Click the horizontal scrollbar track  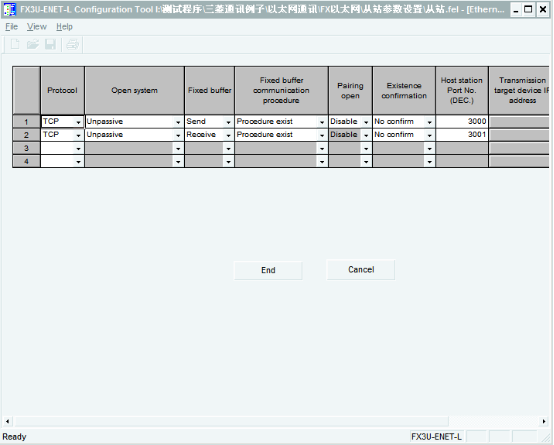tap(231, 421)
